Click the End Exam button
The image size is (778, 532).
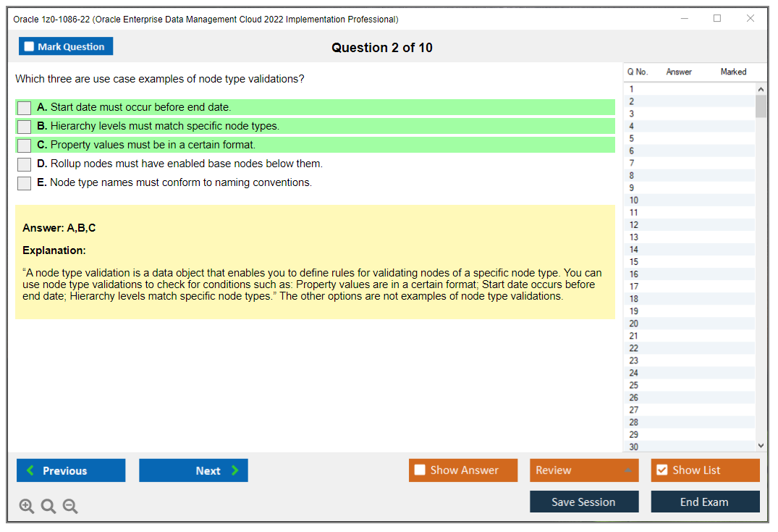click(705, 502)
